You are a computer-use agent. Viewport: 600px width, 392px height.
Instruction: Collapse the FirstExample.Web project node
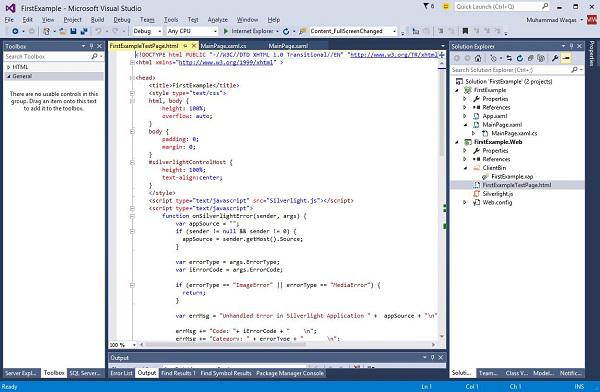tap(457, 142)
